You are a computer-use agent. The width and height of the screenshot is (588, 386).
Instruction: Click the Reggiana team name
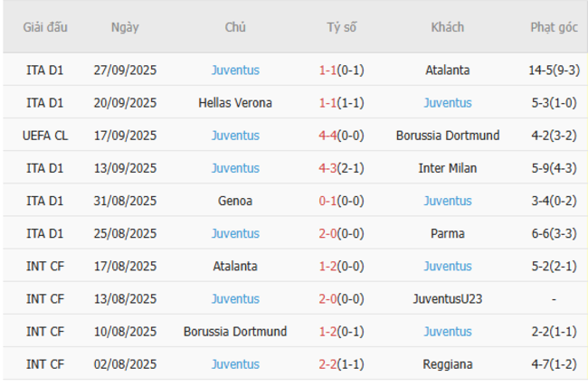[448, 363]
